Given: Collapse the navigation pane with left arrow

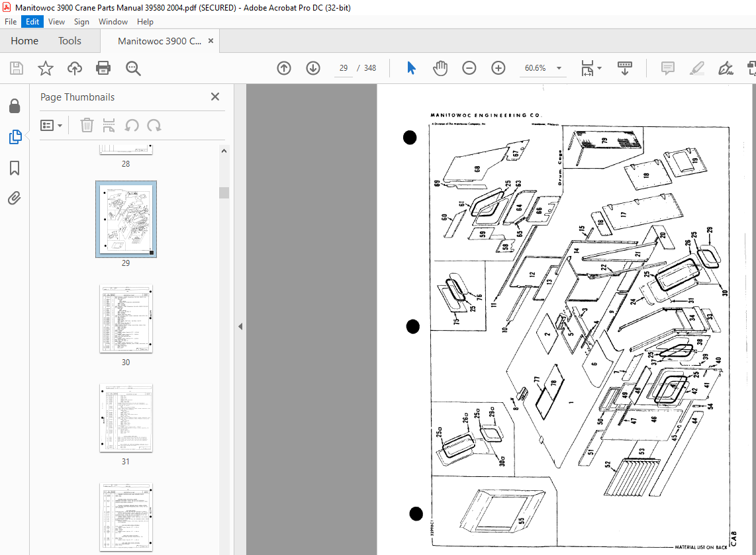Looking at the screenshot, I should [x=240, y=327].
